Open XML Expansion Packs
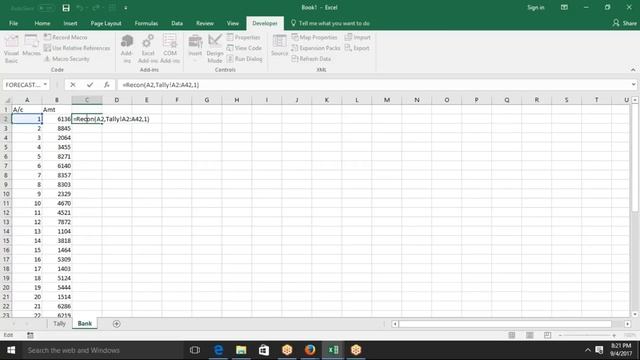Screen dimensions: 640x360 [316, 48]
